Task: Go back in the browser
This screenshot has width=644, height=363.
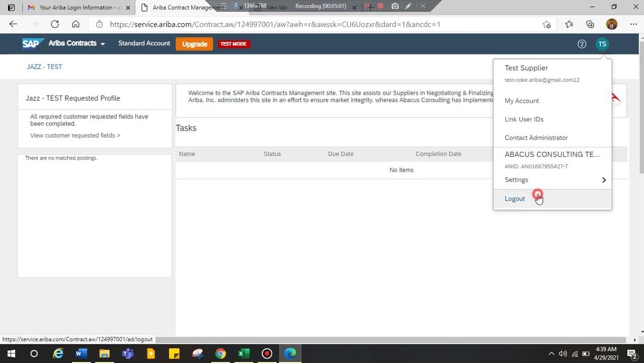Action: [13, 24]
